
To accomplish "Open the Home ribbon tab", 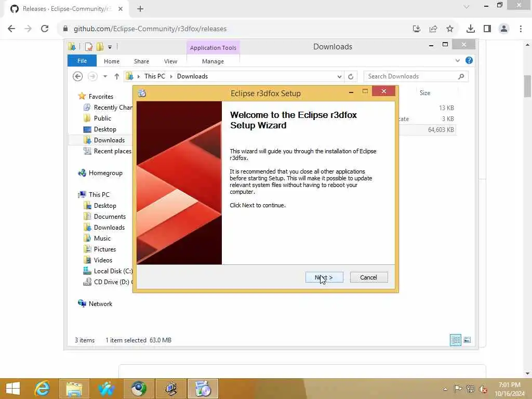I will coord(112,61).
